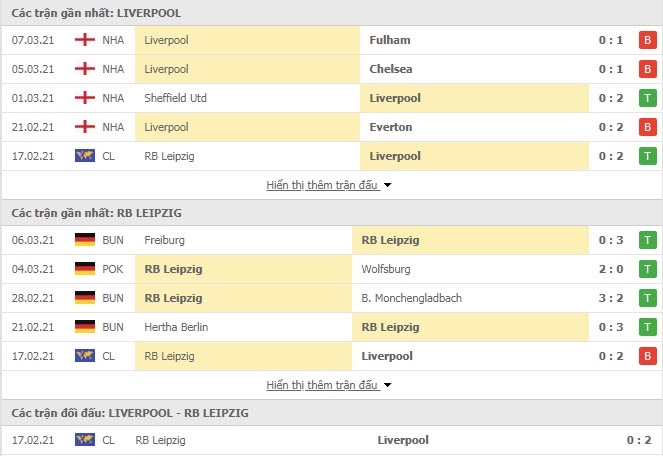
Task: Click 0 : 2 score in head-to-head row
Action: (x=638, y=440)
